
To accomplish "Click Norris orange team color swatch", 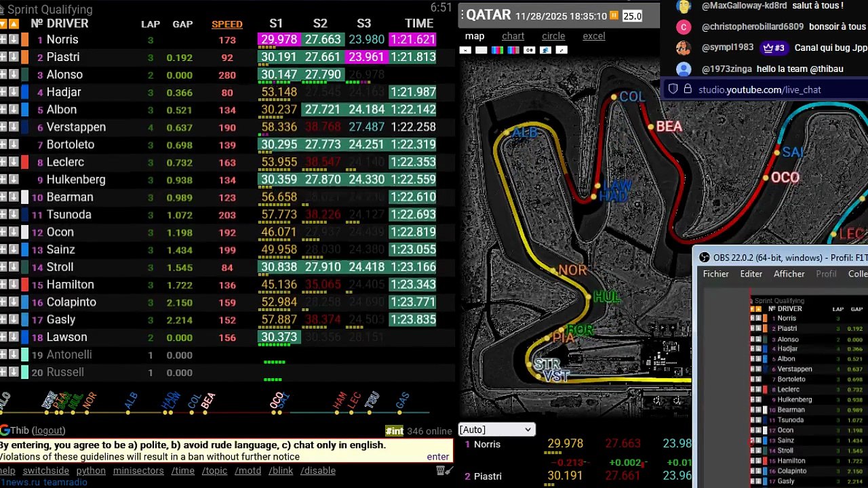I will pyautogui.click(x=24, y=39).
